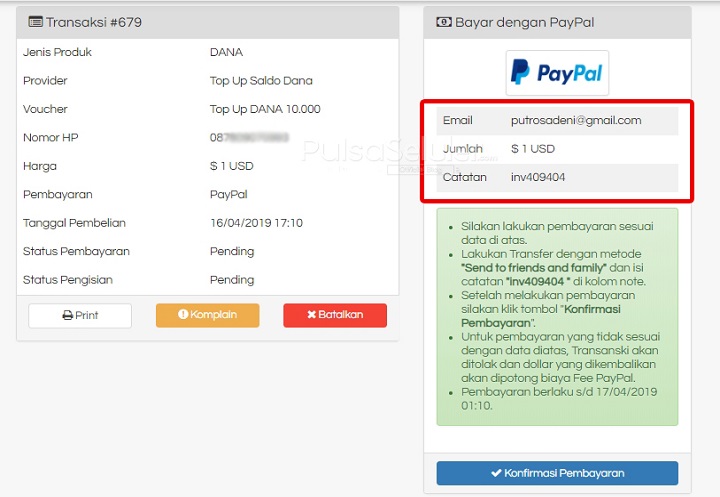Click the PayPal logo image
Image resolution: width=720 pixels, height=497 pixels.
pyautogui.click(x=557, y=73)
